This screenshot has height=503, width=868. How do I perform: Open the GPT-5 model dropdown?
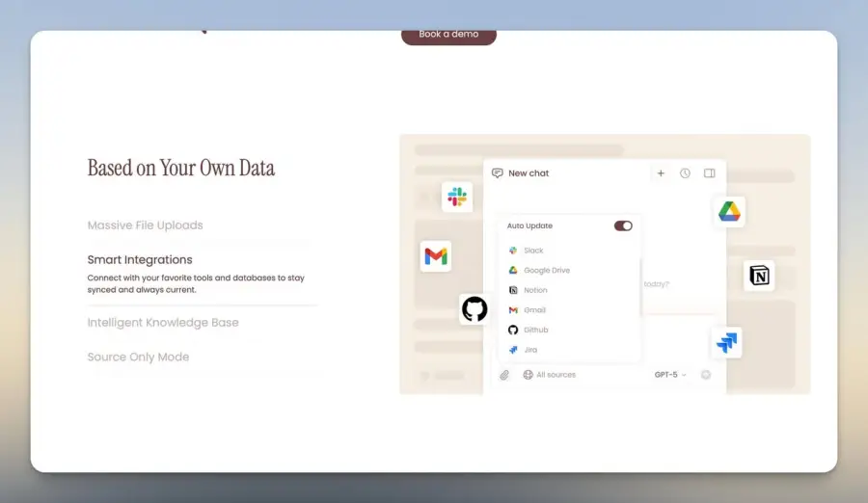[670, 375]
